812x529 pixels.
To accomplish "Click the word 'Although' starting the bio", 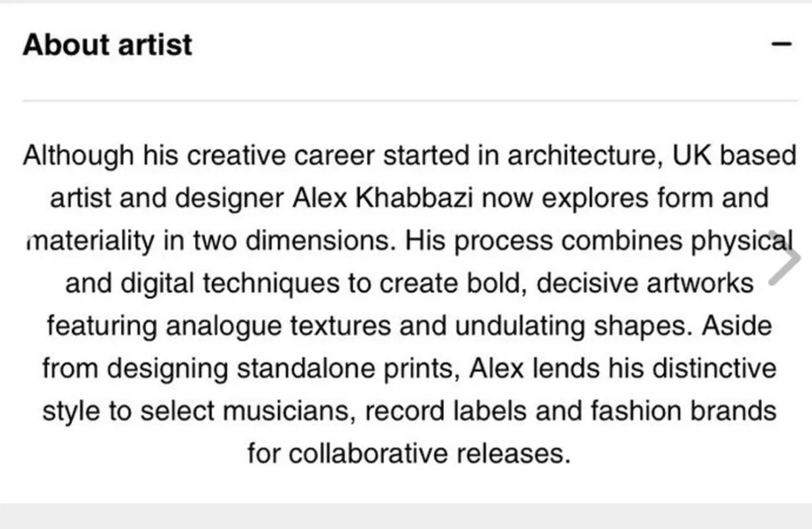I will (78, 156).
